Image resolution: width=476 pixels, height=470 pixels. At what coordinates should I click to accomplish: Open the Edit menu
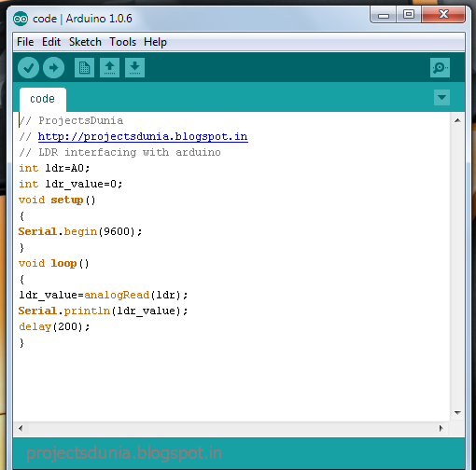51,42
